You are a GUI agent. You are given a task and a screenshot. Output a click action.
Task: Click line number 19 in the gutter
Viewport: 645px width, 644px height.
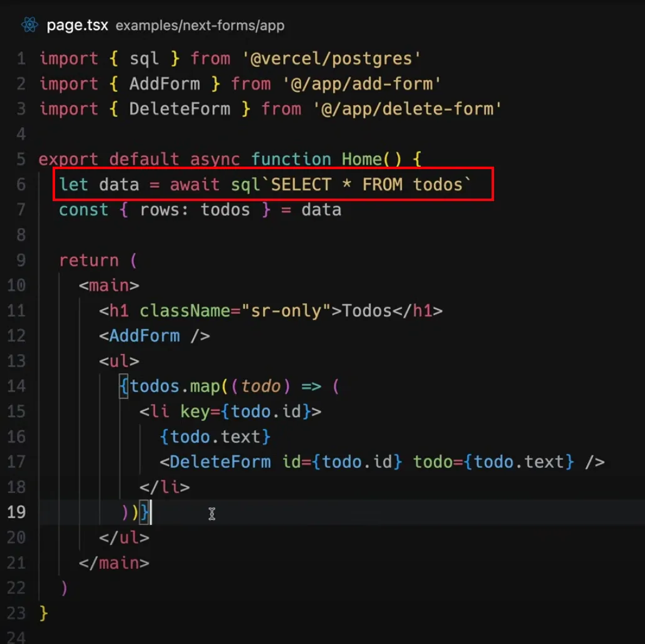17,512
